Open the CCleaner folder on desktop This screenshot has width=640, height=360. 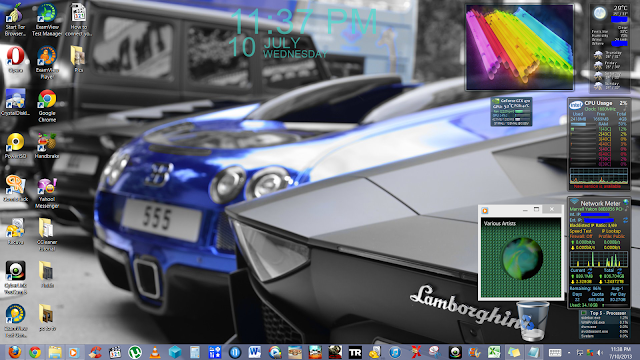[x=47, y=234]
